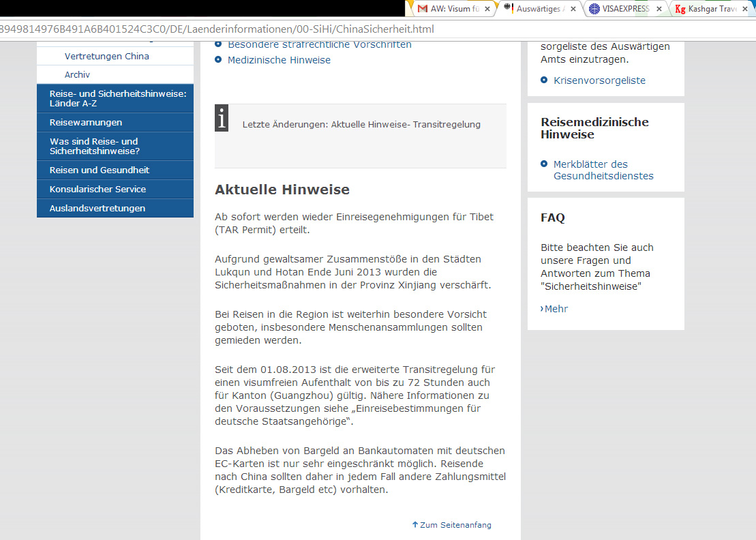Image resolution: width=756 pixels, height=540 pixels.
Task: Click the info icon beside Letzte Änderungen
Action: [222, 119]
